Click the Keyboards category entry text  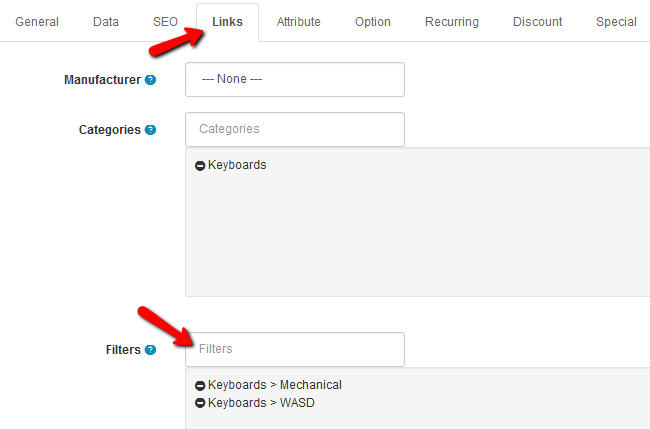pos(237,165)
